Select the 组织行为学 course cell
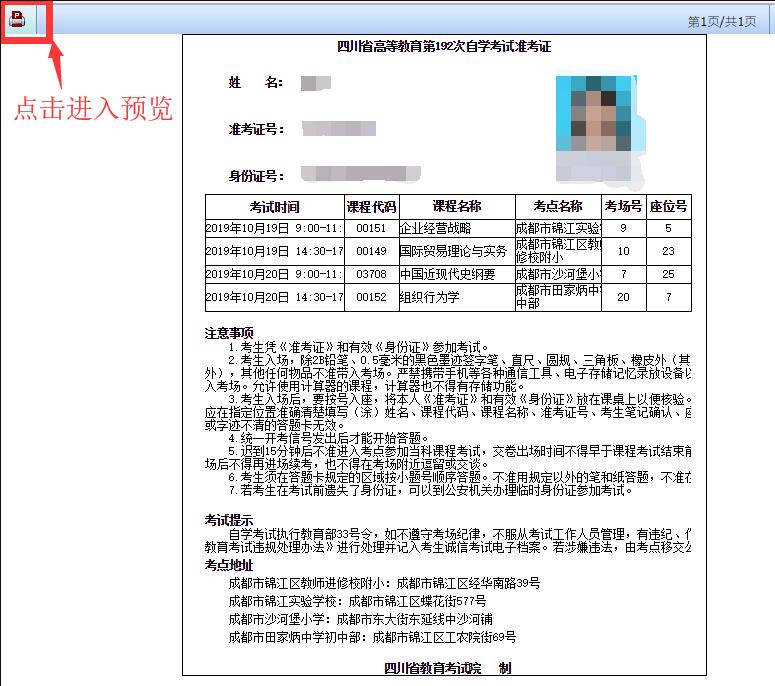The width and height of the screenshot is (775, 686). (x=429, y=297)
